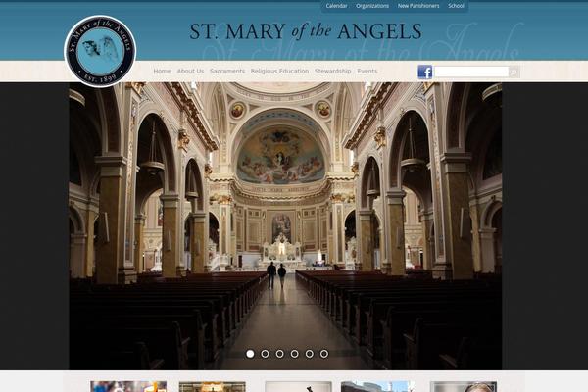Open the Organizations link
The width and height of the screenshot is (588, 392).
click(x=372, y=6)
